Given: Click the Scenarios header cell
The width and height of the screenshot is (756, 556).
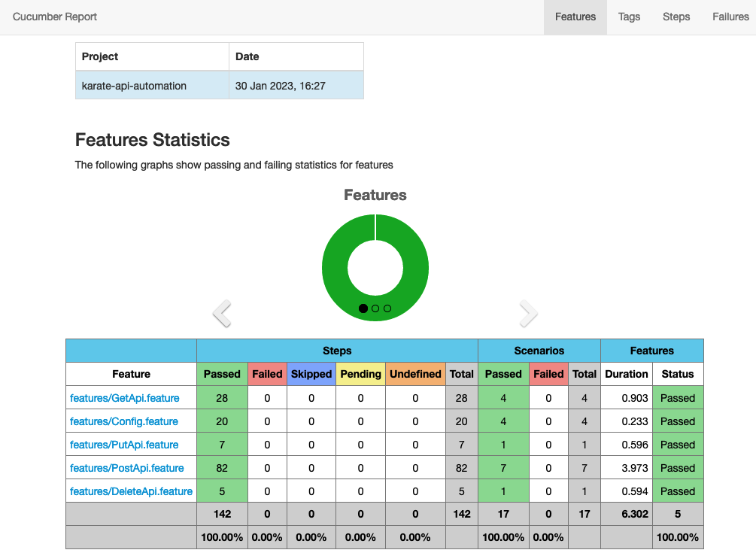Looking at the screenshot, I should [539, 350].
